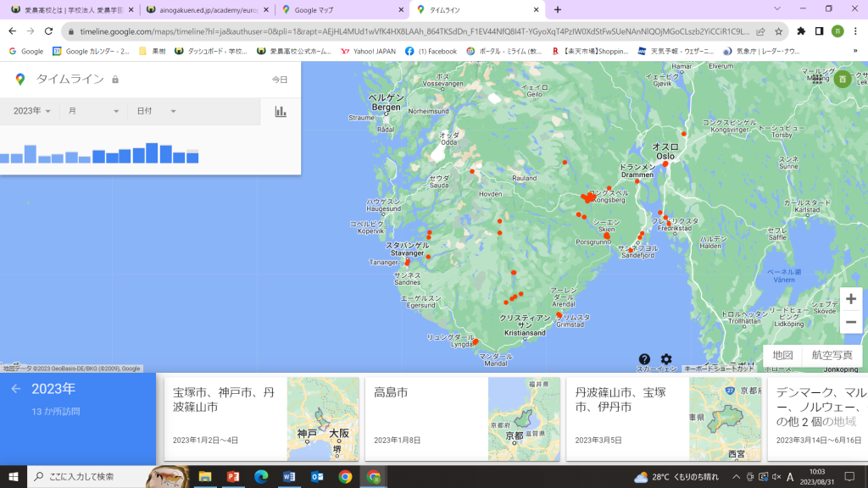Open the timeline settings gear icon

pyautogui.click(x=666, y=359)
